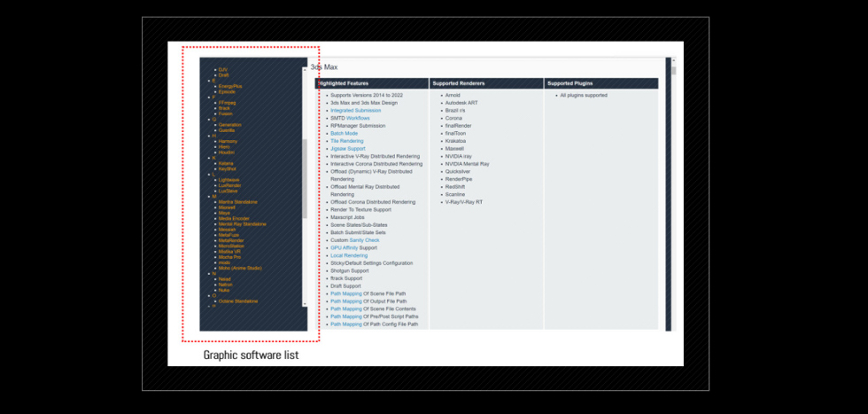868x414 pixels.
Task: Open the Jigsaw Support link
Action: (x=347, y=149)
